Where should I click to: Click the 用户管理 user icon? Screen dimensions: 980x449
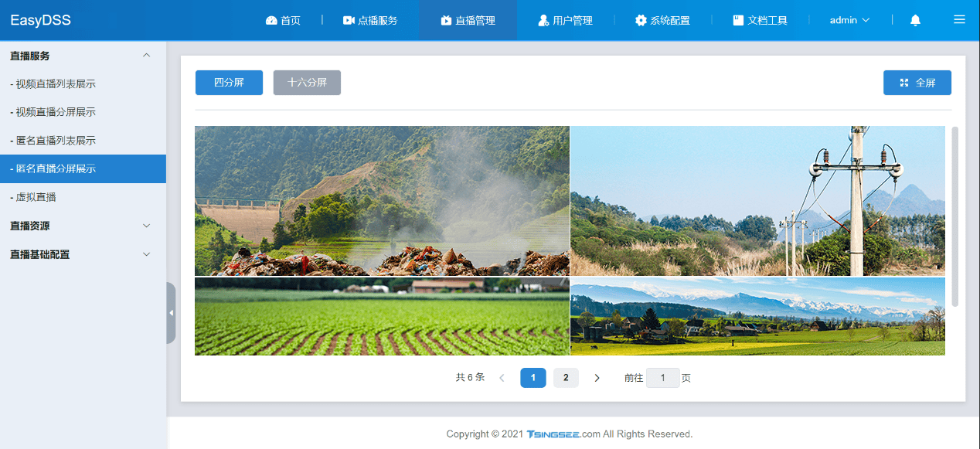tap(543, 21)
